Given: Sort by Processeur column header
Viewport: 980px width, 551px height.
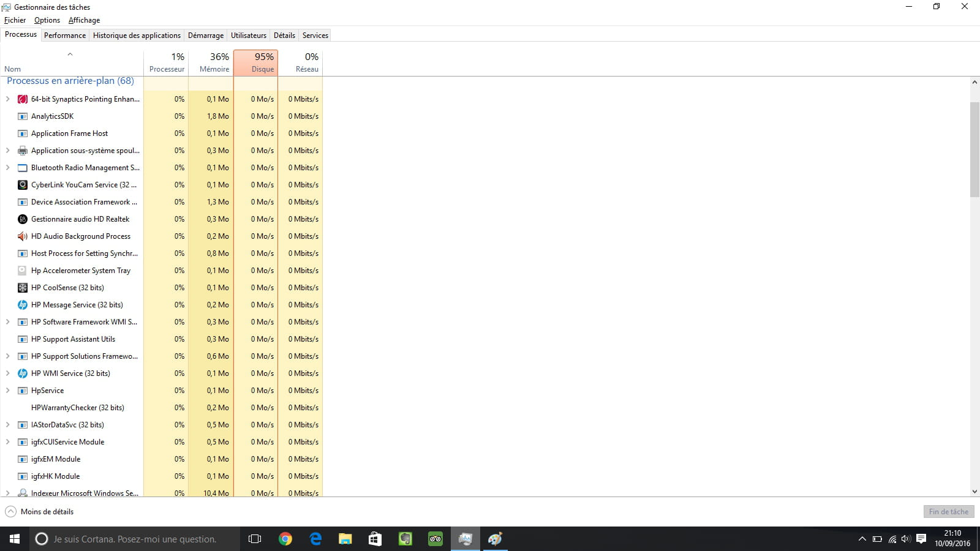Looking at the screenshot, I should pyautogui.click(x=166, y=63).
